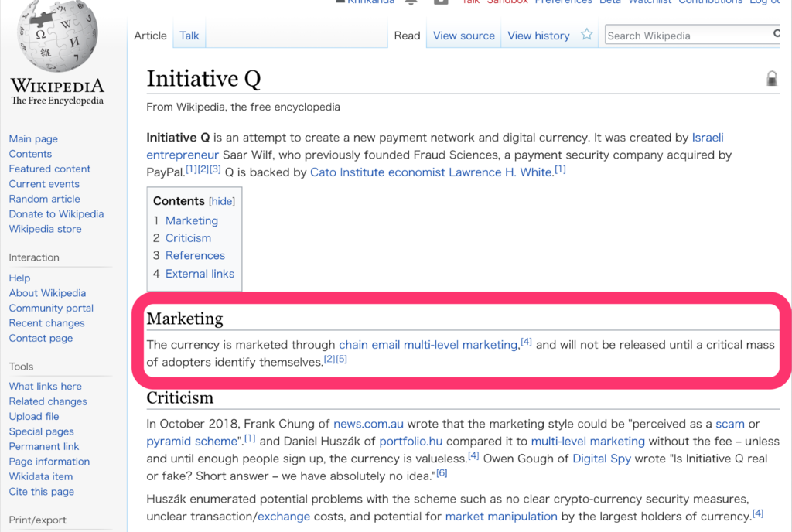Open the View source tab
The height and width of the screenshot is (532, 792).
(x=464, y=36)
